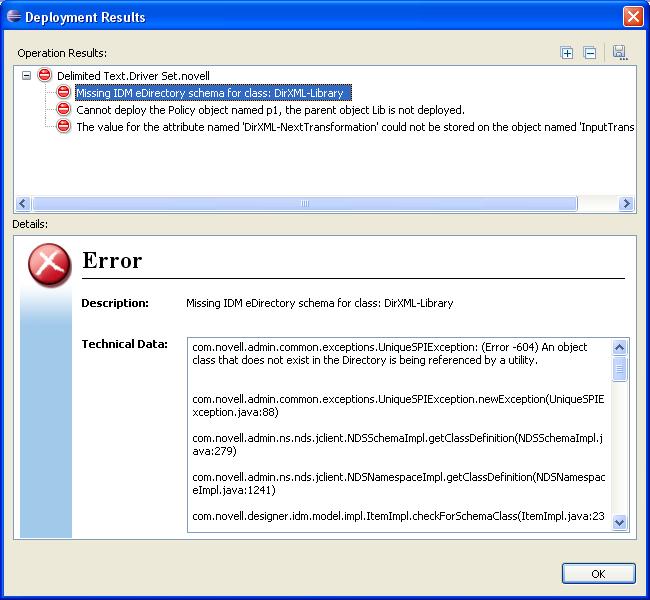Screen dimensions: 650x600
Task: Click the 'Operation Results:' label
Action: pyautogui.click(x=62, y=53)
